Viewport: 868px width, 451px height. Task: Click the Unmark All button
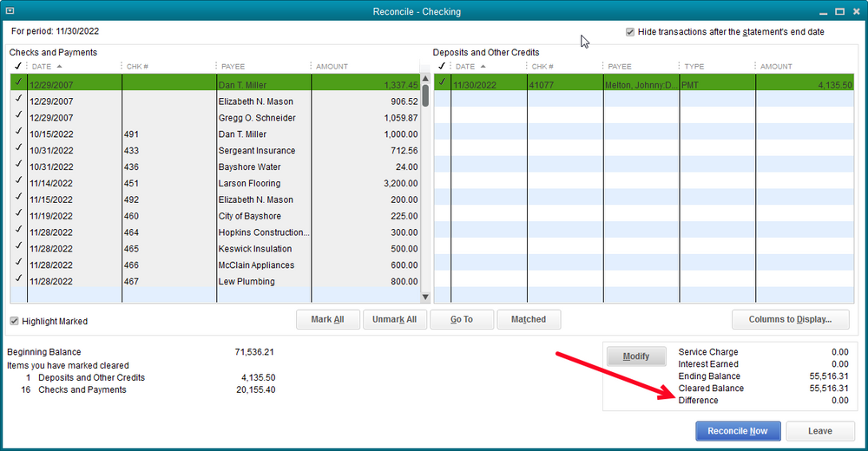(394, 319)
